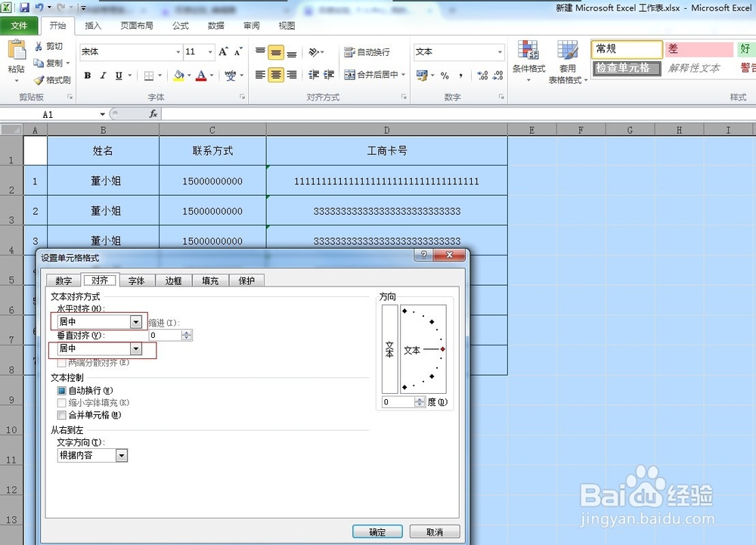Switch to the 数据 ribbon tab
Screen dimensions: 756x545
tap(216, 25)
